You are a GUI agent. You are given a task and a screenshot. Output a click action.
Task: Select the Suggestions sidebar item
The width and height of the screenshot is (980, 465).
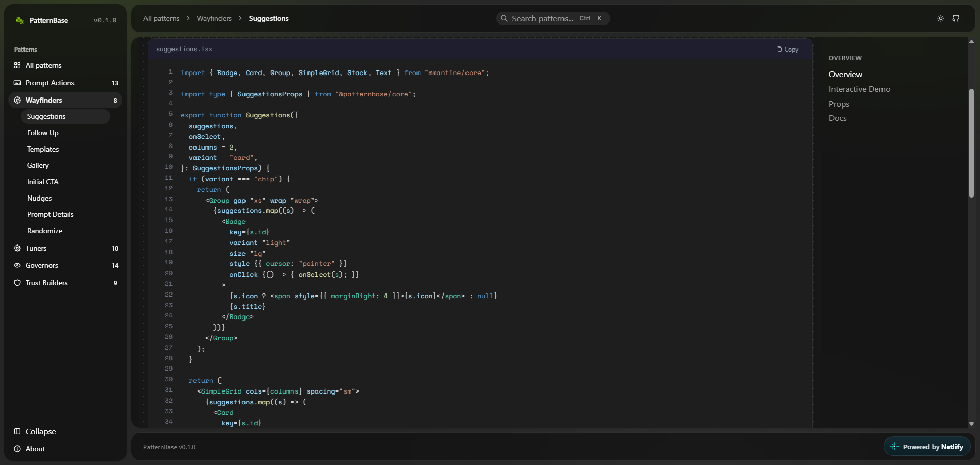click(x=65, y=116)
